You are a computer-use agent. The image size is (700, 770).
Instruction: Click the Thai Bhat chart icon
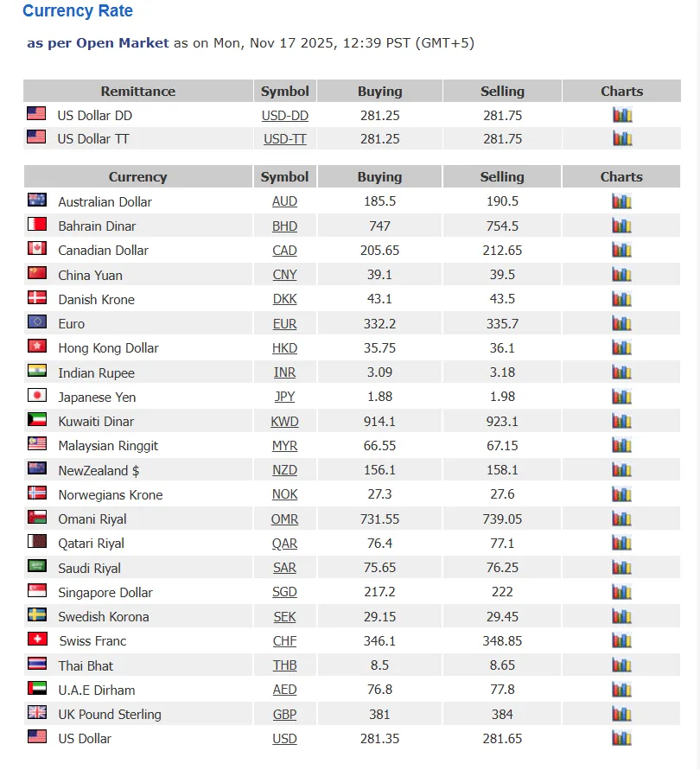[621, 665]
